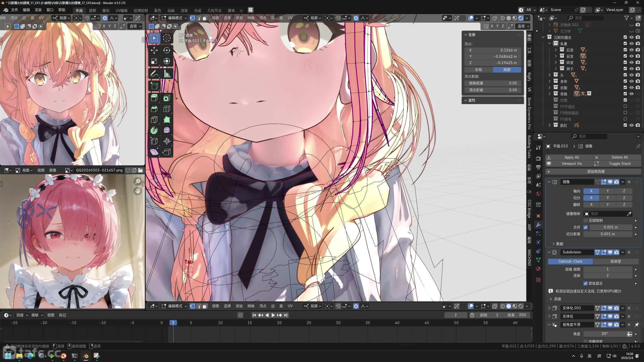Click the 角度 30° slider field
The image size is (644, 362).
pos(604,334)
